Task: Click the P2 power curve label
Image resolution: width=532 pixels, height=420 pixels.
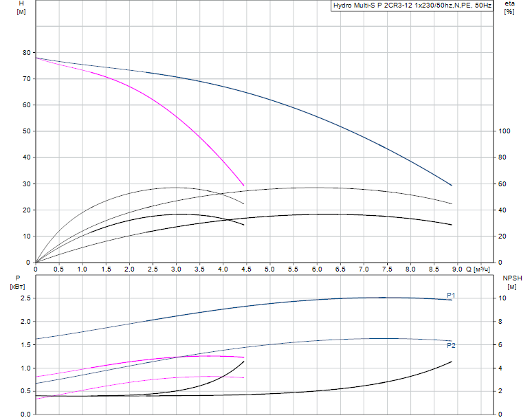Action: coord(452,345)
